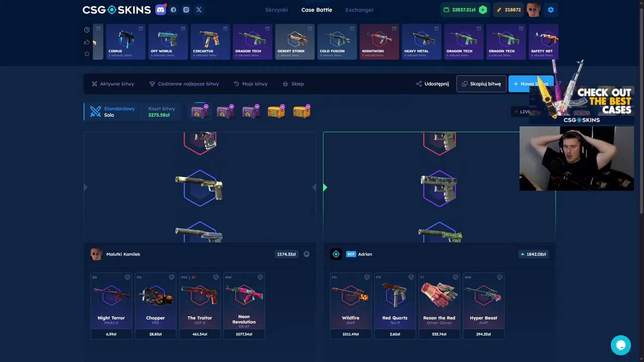Switch to Codzienne najlepsze bitwy tab
Image resolution: width=644 pixels, height=362 pixels.
click(x=184, y=84)
